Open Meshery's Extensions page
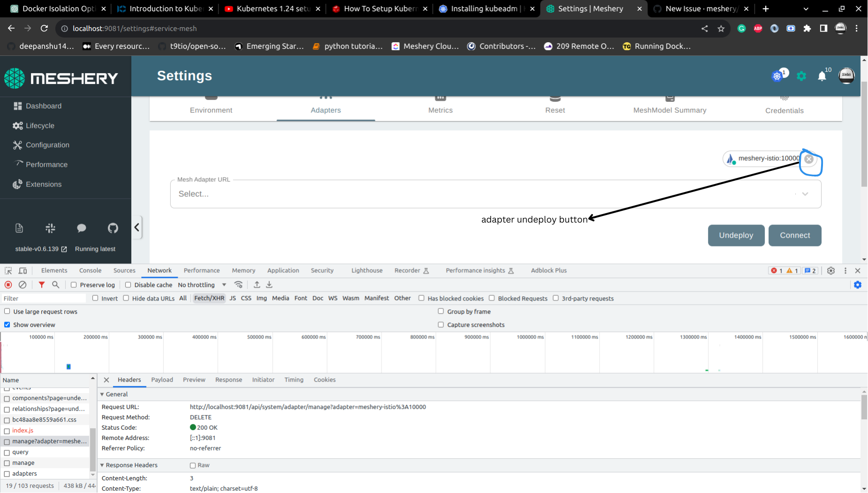The height and width of the screenshot is (493, 868). (44, 184)
